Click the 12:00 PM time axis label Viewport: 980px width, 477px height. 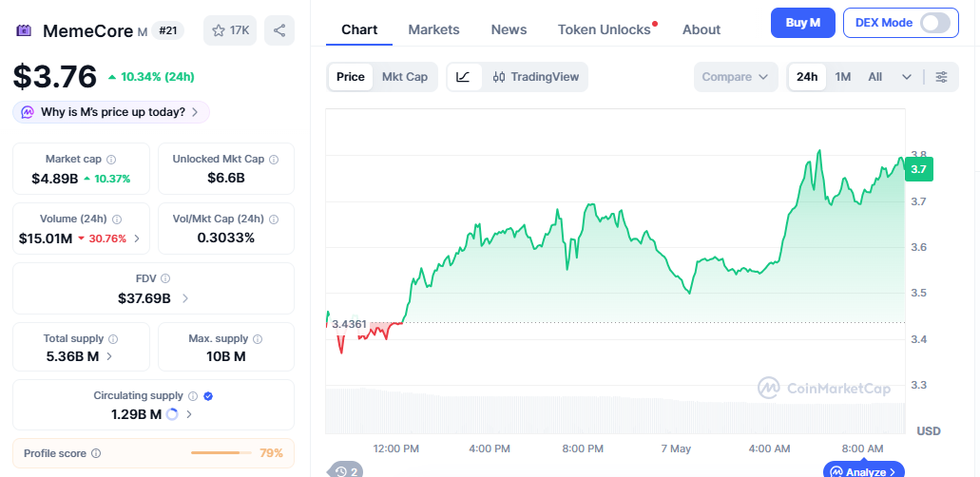396,448
